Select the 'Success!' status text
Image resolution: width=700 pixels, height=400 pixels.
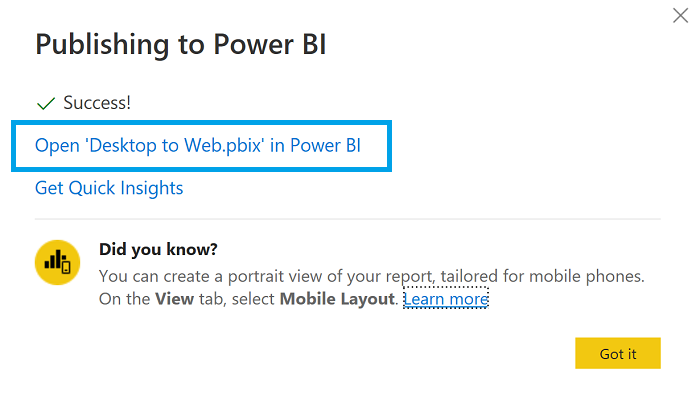click(x=97, y=102)
